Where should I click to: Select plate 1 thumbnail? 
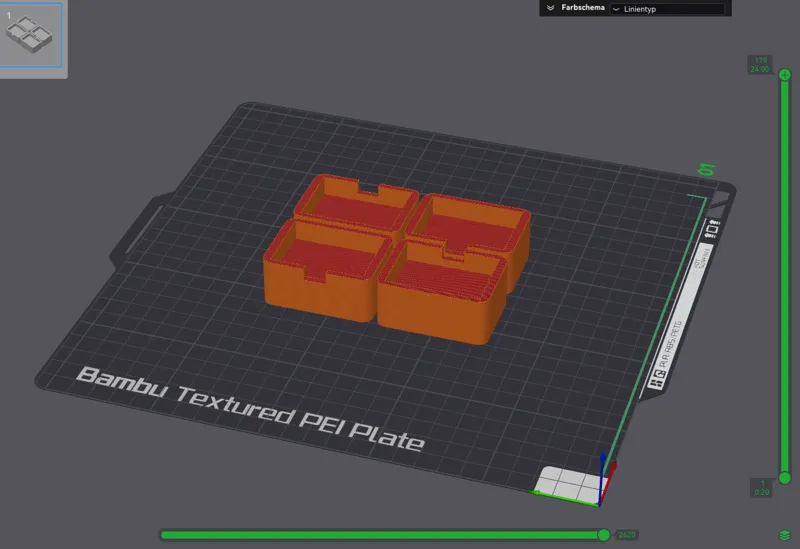(30, 34)
